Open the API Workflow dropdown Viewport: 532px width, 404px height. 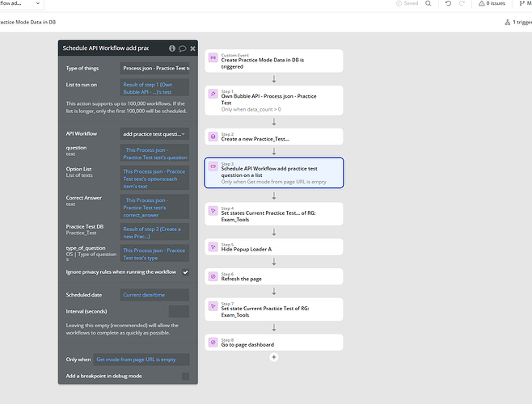coord(154,133)
